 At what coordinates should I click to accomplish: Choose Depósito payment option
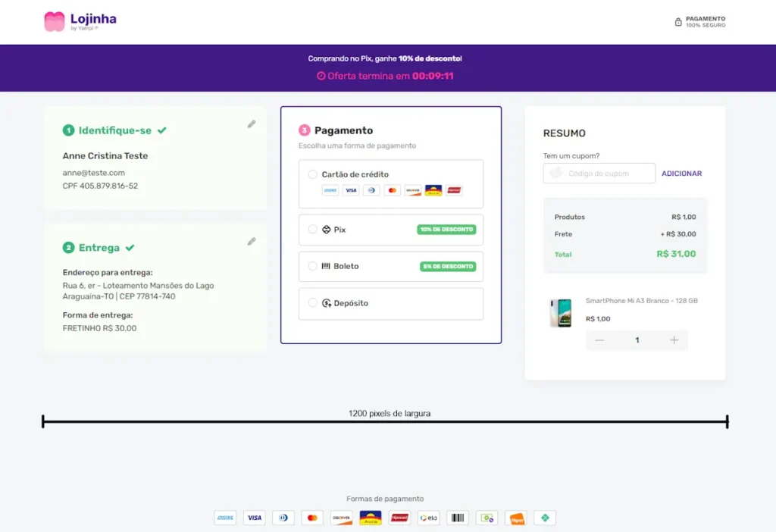(x=313, y=303)
